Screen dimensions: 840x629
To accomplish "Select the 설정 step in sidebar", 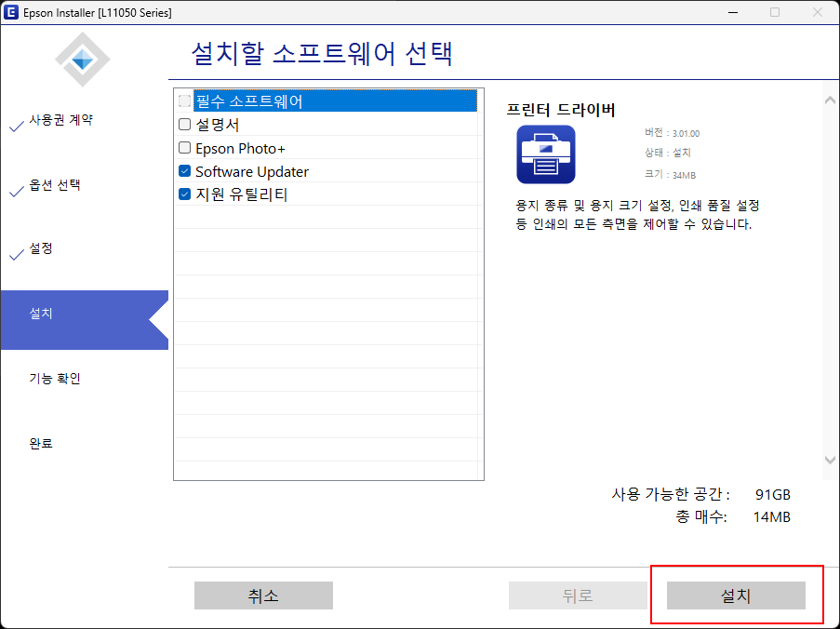I will (41, 248).
